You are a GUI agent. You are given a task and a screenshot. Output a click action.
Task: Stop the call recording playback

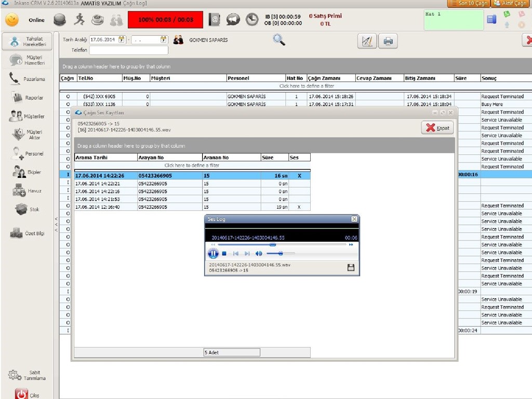point(224,254)
